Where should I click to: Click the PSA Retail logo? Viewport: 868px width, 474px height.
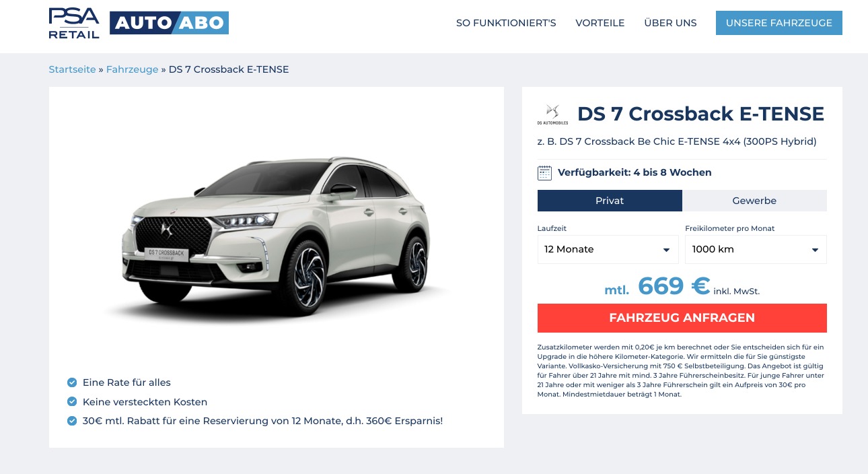(74, 23)
